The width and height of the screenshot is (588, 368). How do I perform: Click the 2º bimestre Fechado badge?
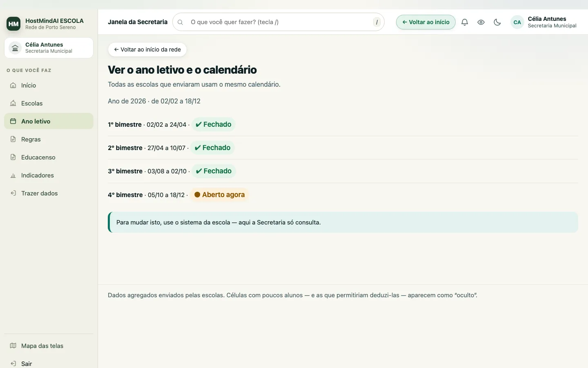(213, 148)
